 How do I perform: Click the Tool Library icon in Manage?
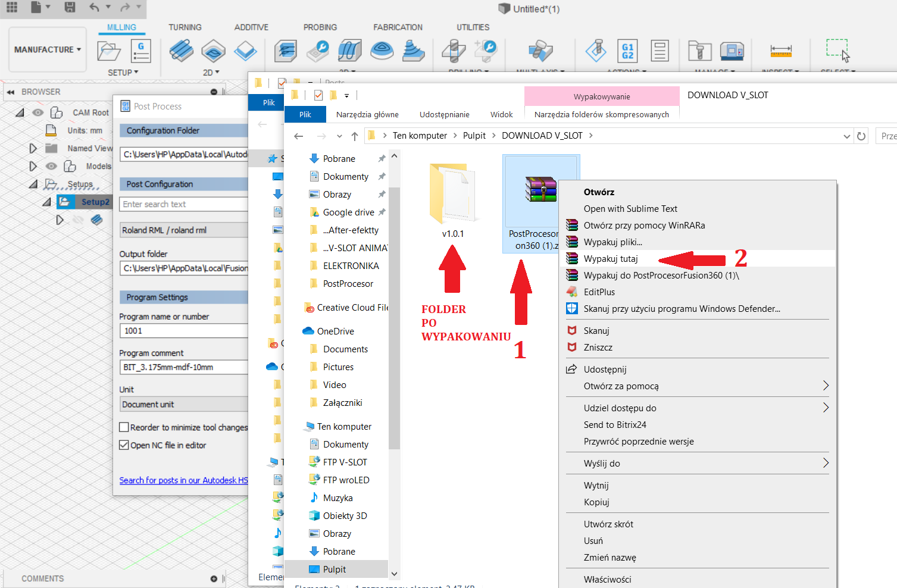tap(699, 51)
